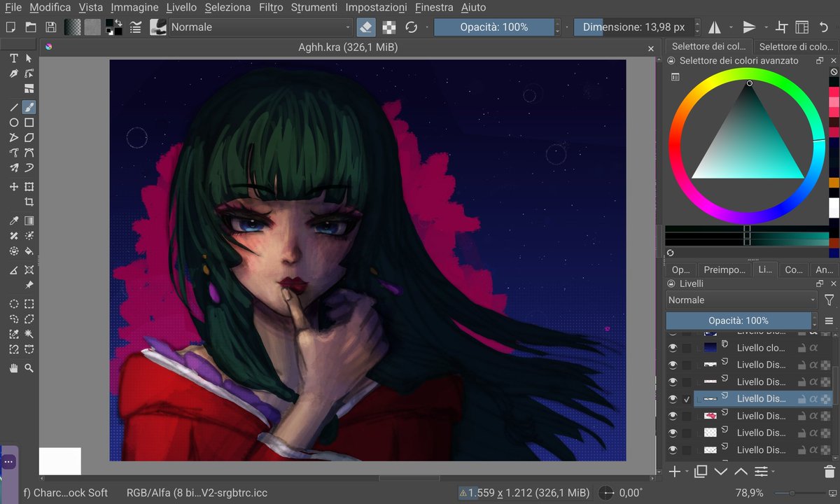Select the Bezier Curve tool
Image resolution: width=840 pixels, height=504 pixels.
13,153
